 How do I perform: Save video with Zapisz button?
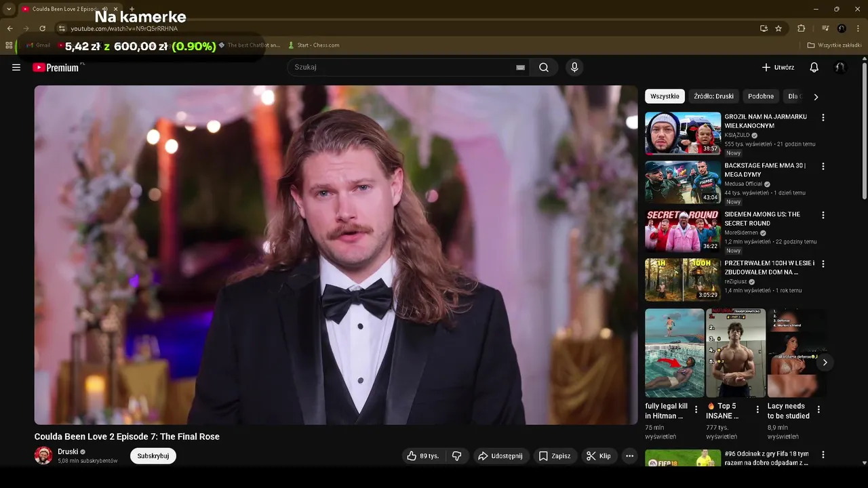click(555, 456)
